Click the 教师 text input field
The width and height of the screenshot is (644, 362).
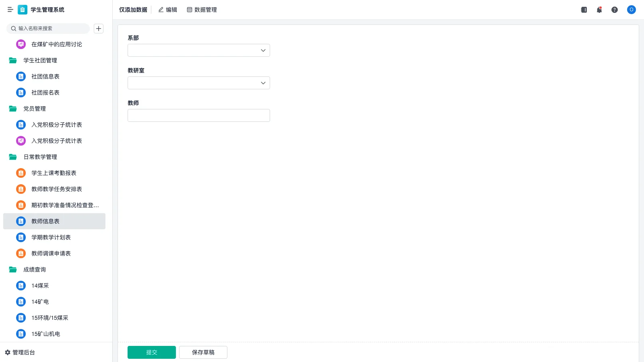click(x=199, y=115)
